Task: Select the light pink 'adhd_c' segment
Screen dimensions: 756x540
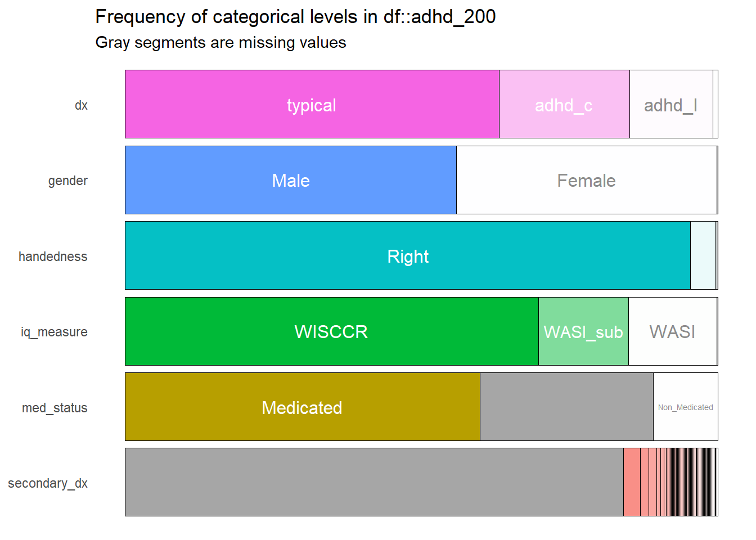Action: [x=564, y=104]
